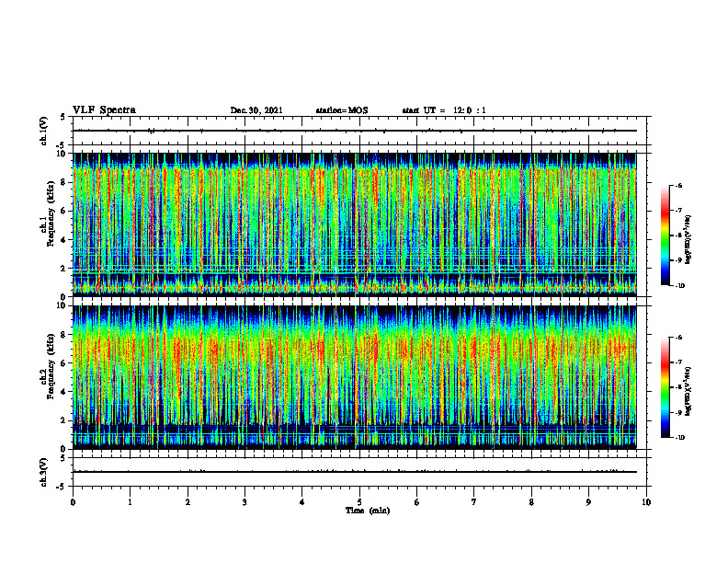Click the x-axis end tick label "10"
Viewport: 728px width, 563px height.
coord(646,502)
